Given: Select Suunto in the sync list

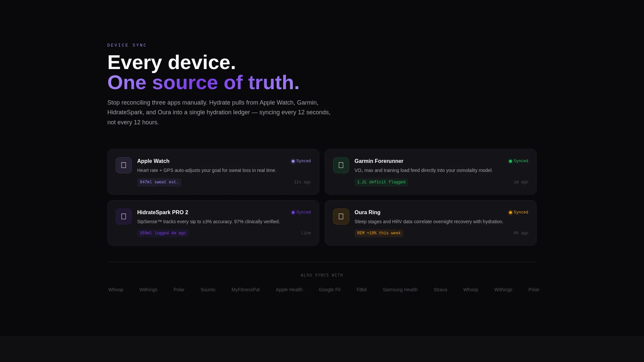Looking at the screenshot, I should click(x=208, y=290).
